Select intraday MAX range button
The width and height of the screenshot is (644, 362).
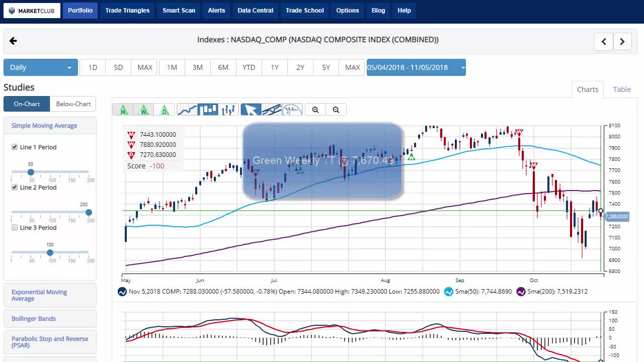pyautogui.click(x=145, y=67)
